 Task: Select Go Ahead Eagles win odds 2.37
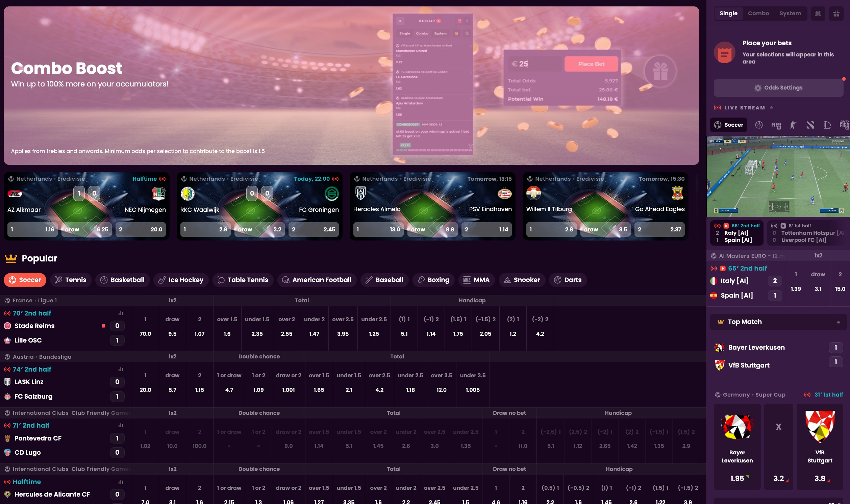click(659, 230)
